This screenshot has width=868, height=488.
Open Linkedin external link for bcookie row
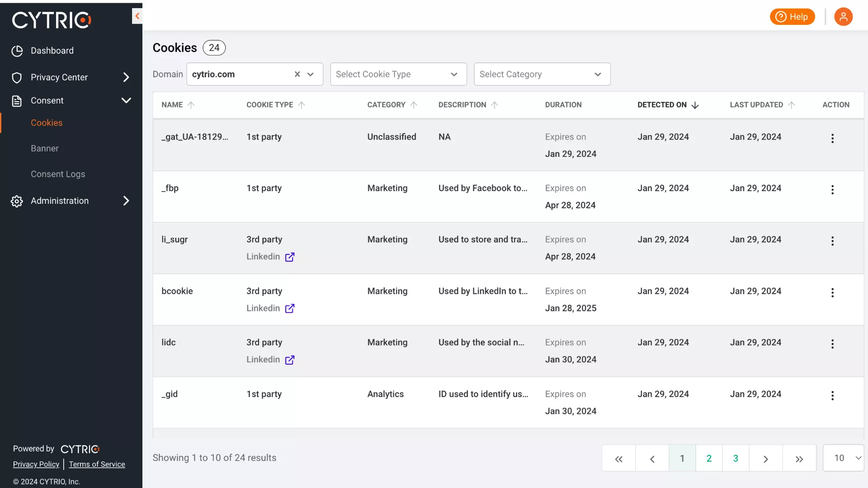(x=290, y=309)
